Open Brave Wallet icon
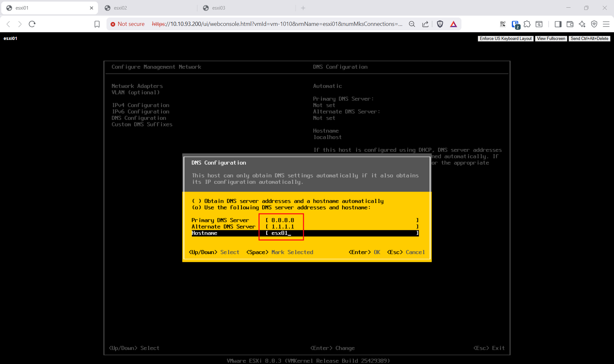The width and height of the screenshot is (614, 364). (x=570, y=24)
